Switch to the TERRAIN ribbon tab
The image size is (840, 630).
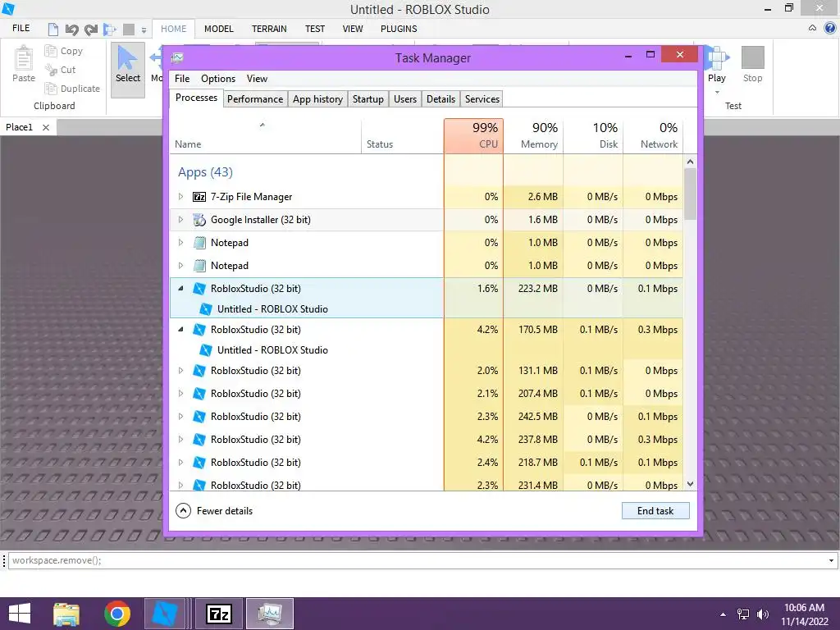point(269,29)
